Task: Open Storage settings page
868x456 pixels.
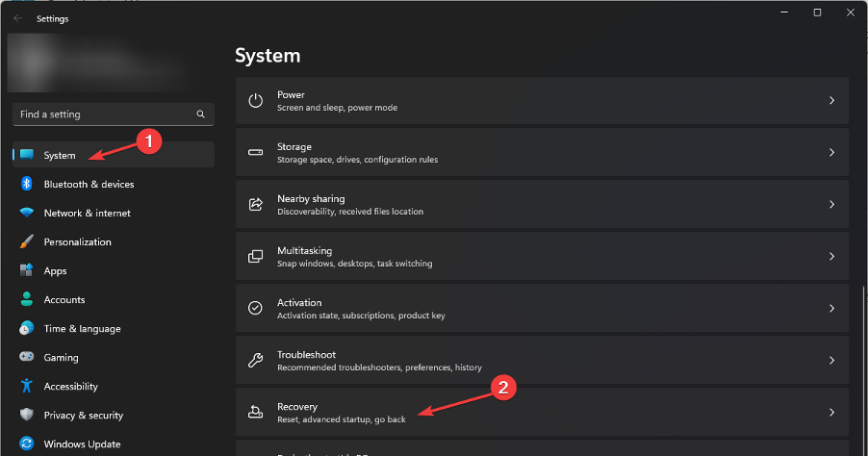Action: click(x=542, y=152)
